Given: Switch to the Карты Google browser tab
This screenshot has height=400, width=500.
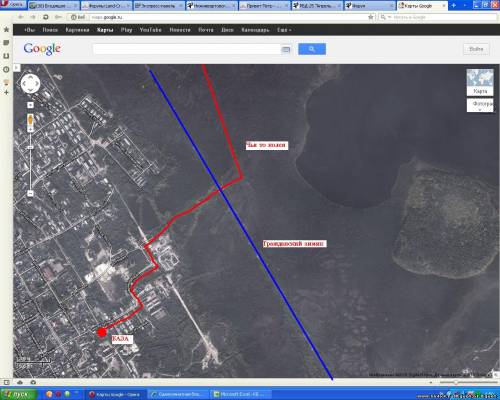Looking at the screenshot, I should [x=422, y=5].
